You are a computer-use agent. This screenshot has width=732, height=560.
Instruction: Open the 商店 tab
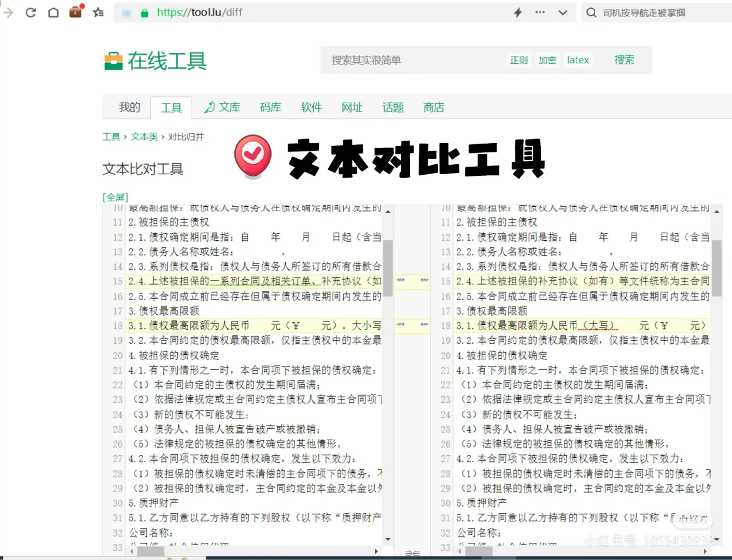pos(433,107)
